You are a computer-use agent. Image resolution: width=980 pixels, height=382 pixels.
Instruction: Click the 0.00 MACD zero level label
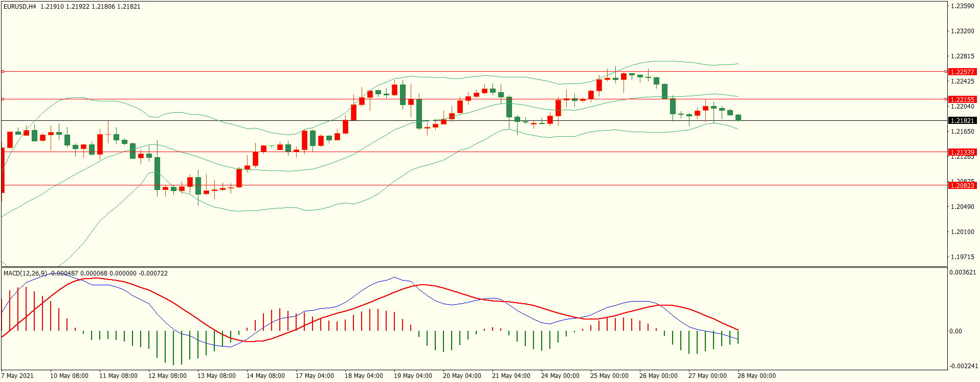click(x=955, y=331)
